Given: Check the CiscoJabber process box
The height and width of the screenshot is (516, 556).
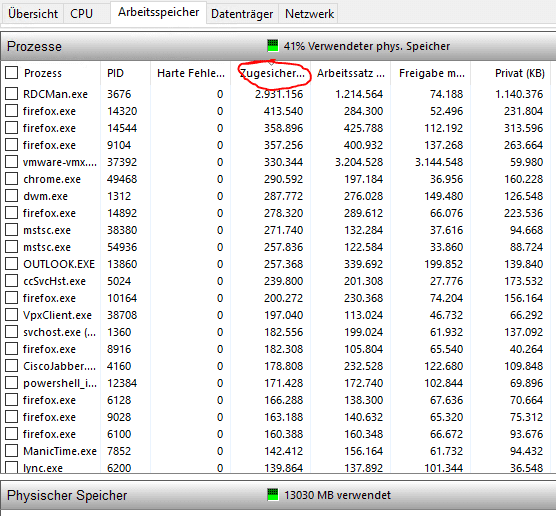Looking at the screenshot, I should pos(12,366).
